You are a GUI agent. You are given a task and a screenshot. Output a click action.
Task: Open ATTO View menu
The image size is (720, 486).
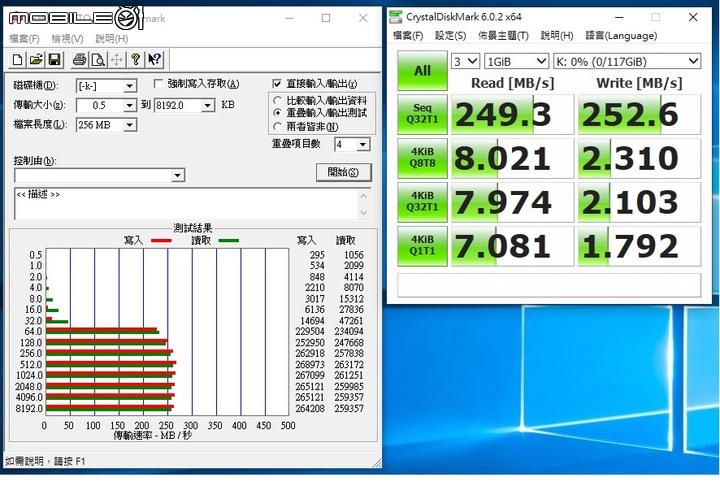click(x=68, y=39)
